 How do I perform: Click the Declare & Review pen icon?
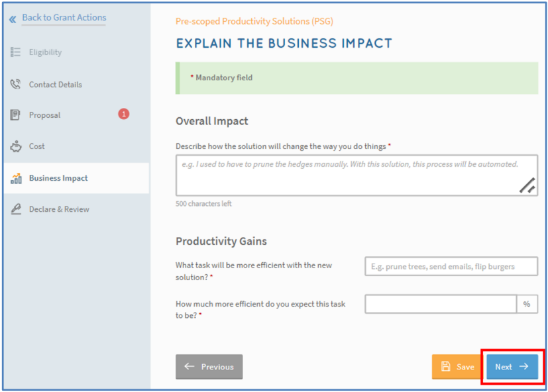tap(16, 209)
